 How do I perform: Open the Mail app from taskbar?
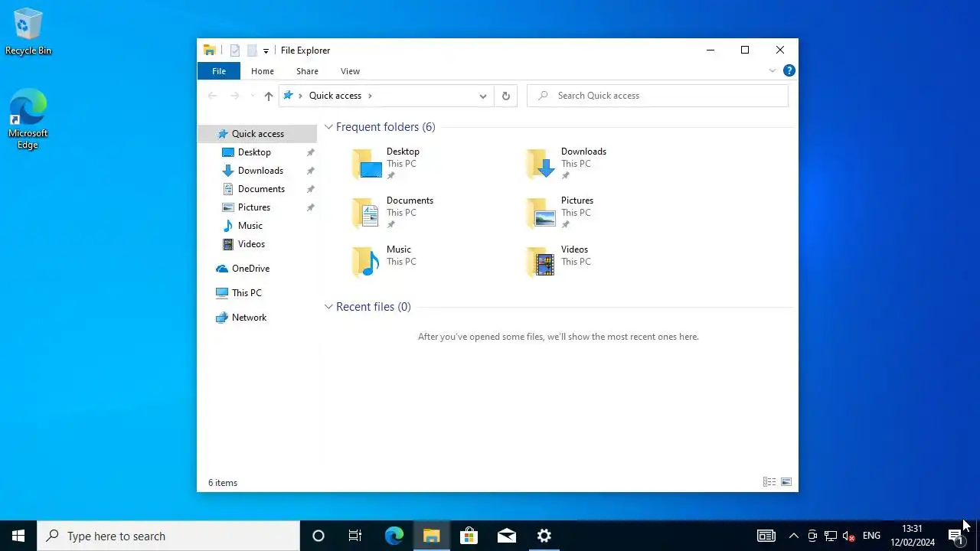(506, 536)
